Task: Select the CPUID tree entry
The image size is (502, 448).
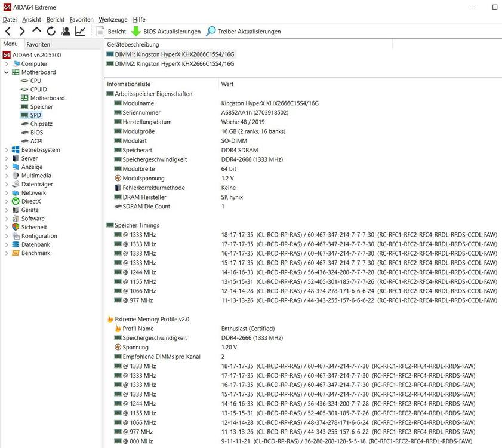Action: [38, 90]
